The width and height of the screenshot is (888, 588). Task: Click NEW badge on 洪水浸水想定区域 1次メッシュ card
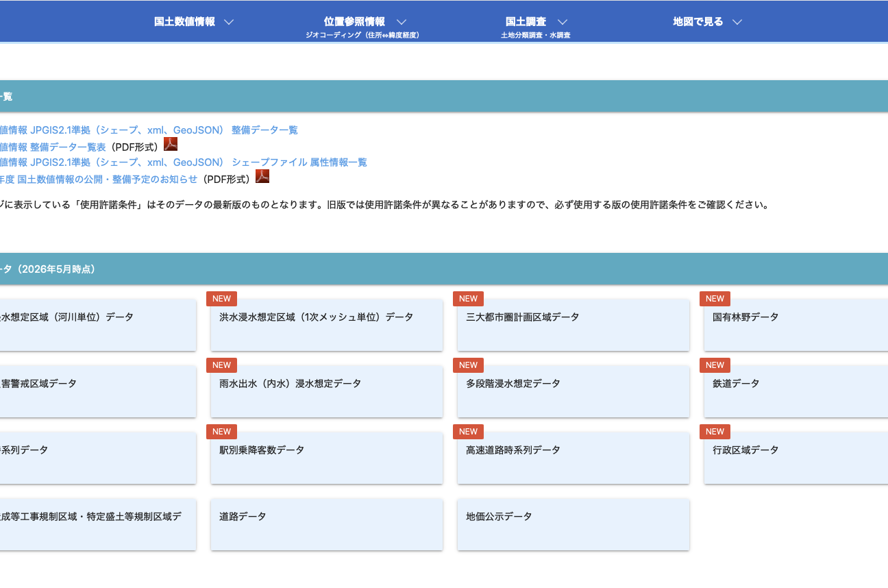[x=221, y=299]
